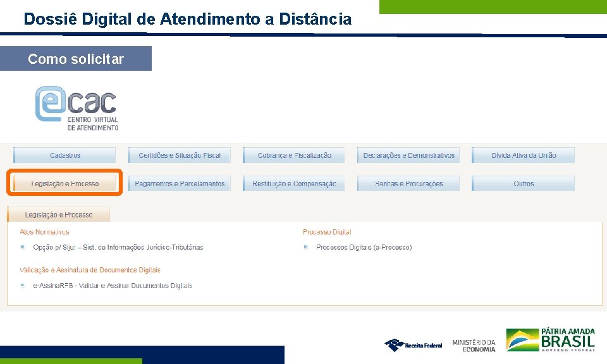
Task: Open e-AssinaRFB Validar e Assinar link
Action: coord(113,286)
